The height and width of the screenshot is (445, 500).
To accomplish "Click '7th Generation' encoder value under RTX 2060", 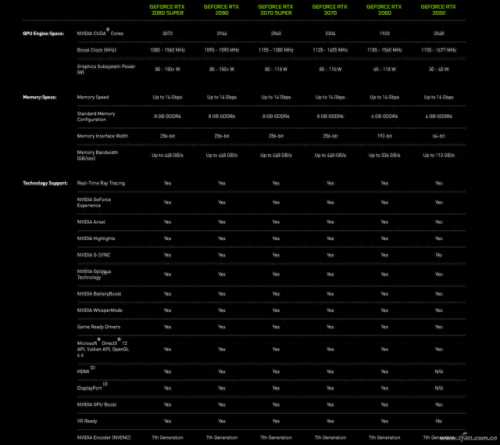I will [384, 437].
